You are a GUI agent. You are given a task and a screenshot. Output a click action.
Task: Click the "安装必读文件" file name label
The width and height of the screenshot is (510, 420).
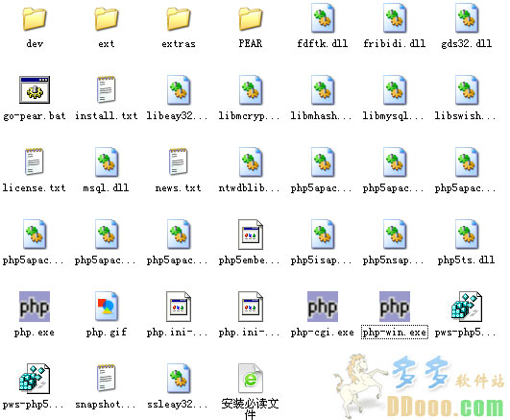[250, 408]
